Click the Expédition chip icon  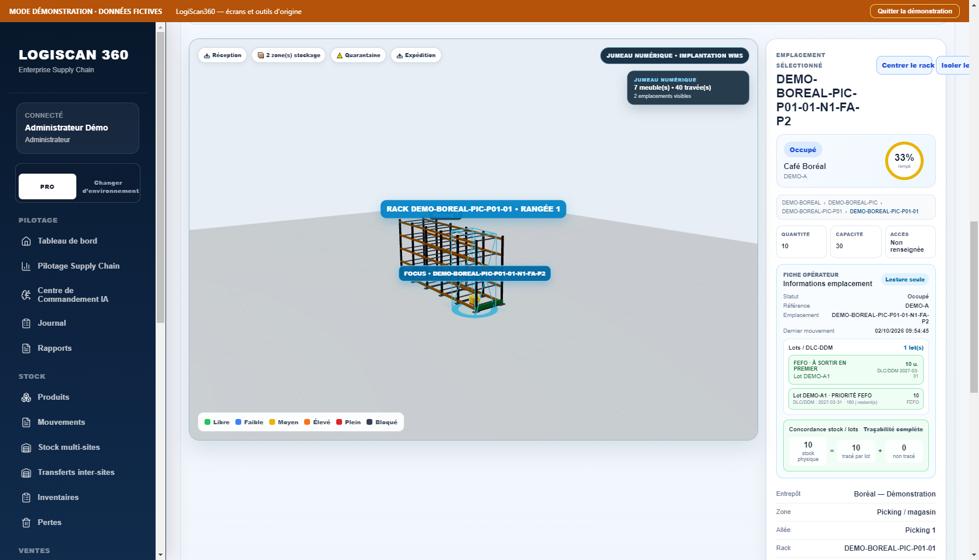pyautogui.click(x=400, y=55)
